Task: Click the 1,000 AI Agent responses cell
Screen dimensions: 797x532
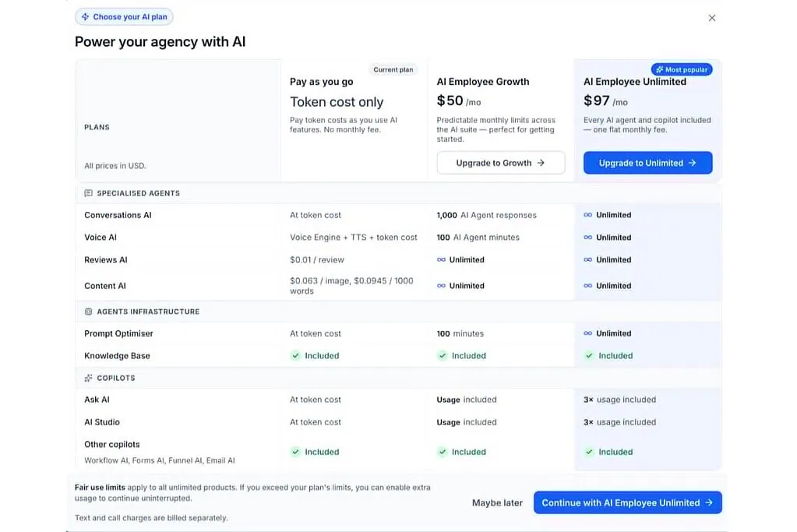Action: coord(486,215)
